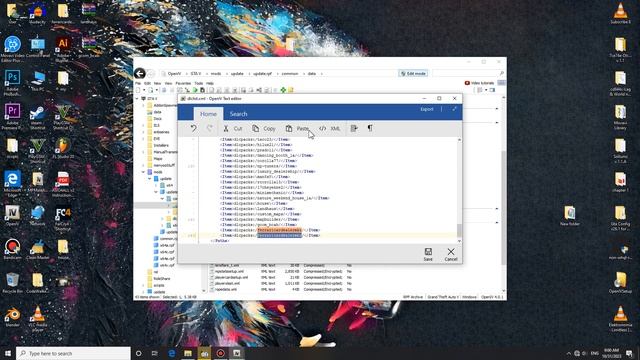Click the green plus icon in OpenIV toolbar
Screen dimensions: 640x360
[283, 90]
